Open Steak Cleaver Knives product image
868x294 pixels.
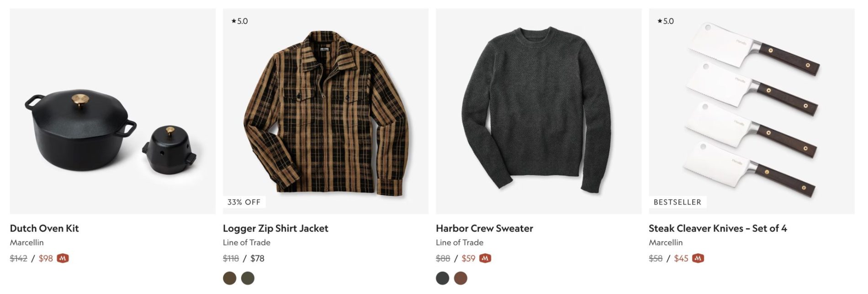[x=752, y=111]
